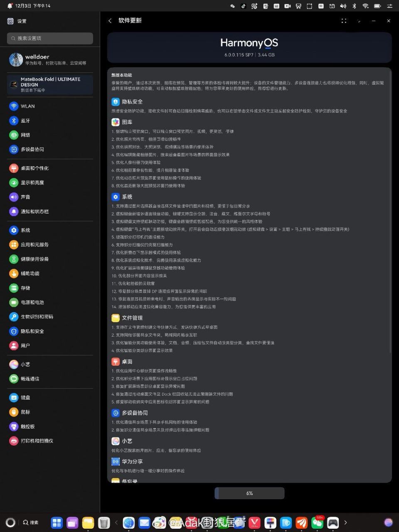Open the WLAN settings item
Image resolution: width=399 pixels, height=532 pixels.
pos(50,106)
